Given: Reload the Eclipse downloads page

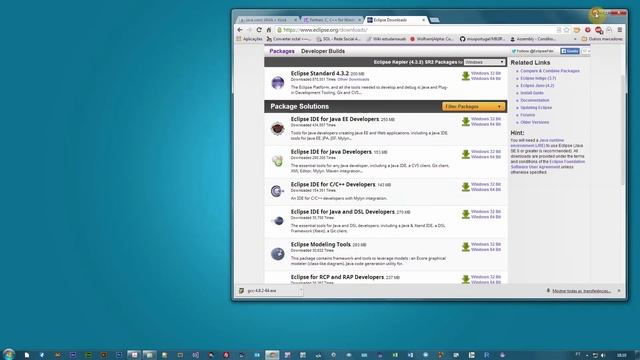Looking at the screenshot, I should [x=259, y=30].
